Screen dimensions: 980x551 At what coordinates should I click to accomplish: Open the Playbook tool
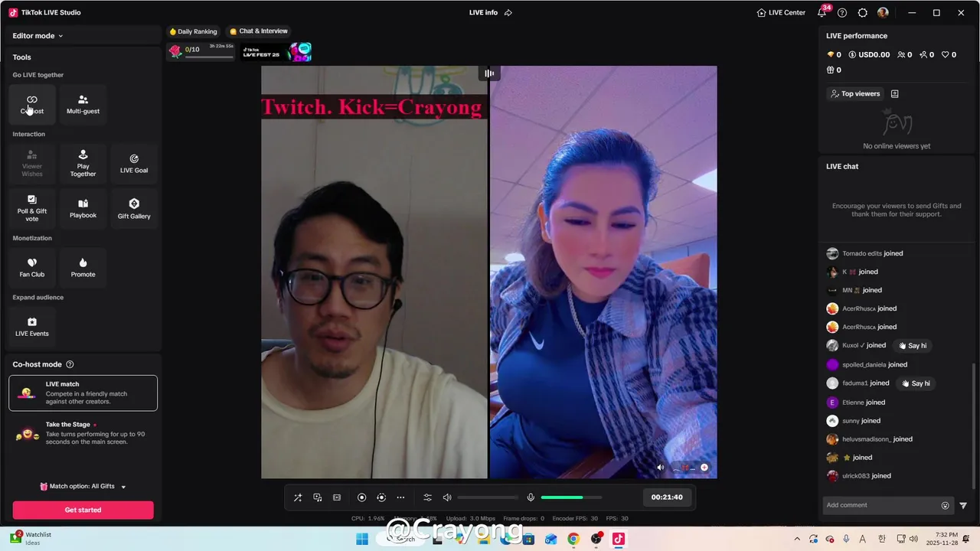pyautogui.click(x=83, y=208)
